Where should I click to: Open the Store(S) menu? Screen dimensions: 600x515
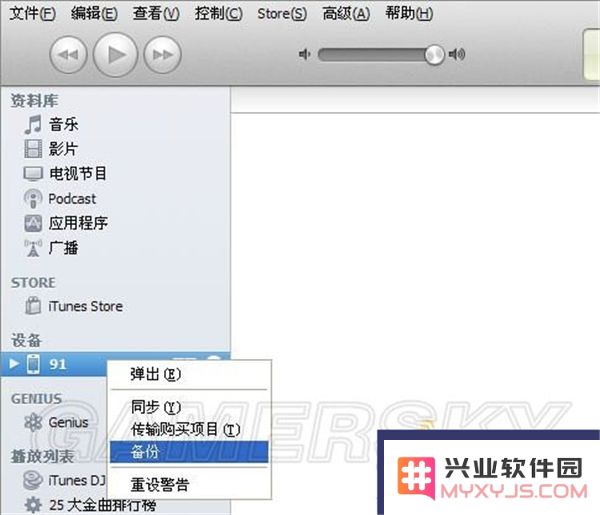pyautogui.click(x=282, y=14)
